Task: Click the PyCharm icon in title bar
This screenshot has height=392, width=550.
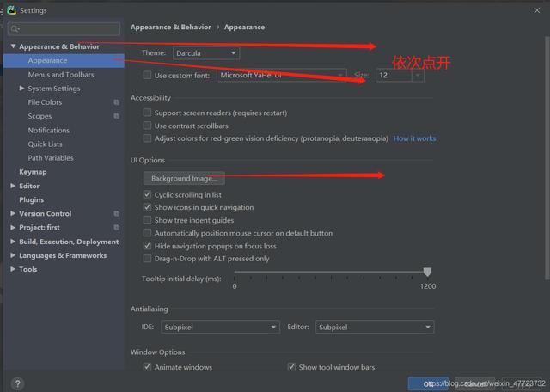Action: 10,10
